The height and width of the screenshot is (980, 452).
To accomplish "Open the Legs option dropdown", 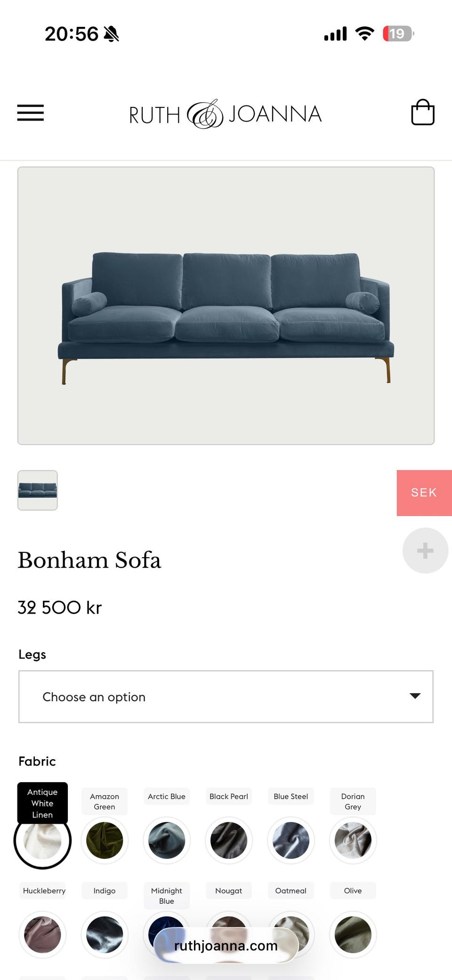I will 226,697.
